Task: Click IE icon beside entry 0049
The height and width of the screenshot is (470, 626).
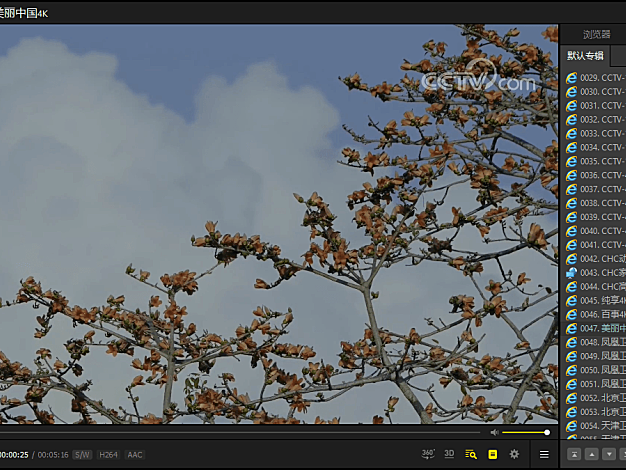Action: [571, 356]
